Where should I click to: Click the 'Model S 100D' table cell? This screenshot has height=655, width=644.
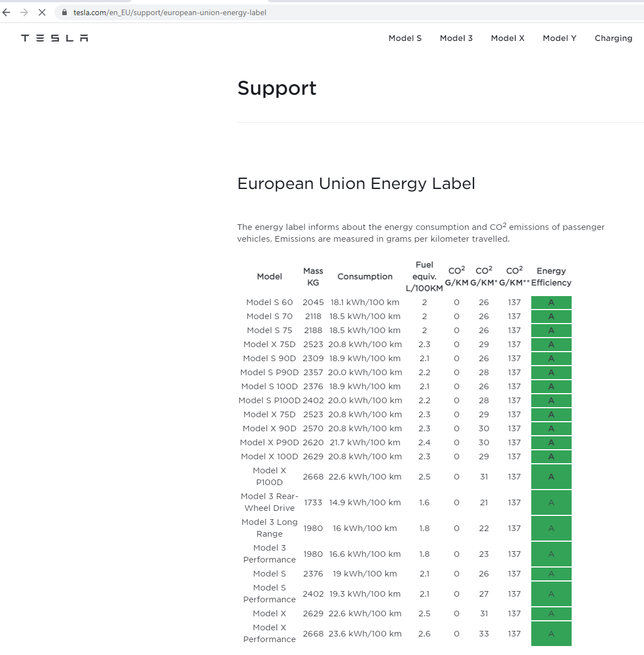pyautogui.click(x=270, y=386)
